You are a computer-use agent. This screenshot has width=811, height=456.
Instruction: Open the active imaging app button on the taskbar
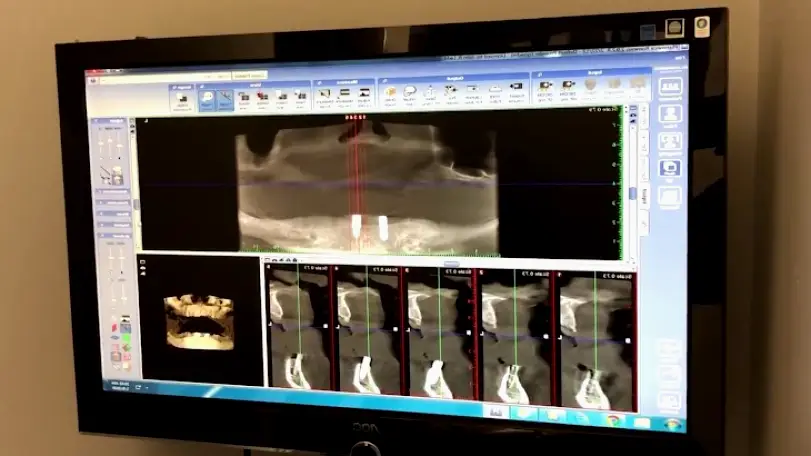(496, 412)
